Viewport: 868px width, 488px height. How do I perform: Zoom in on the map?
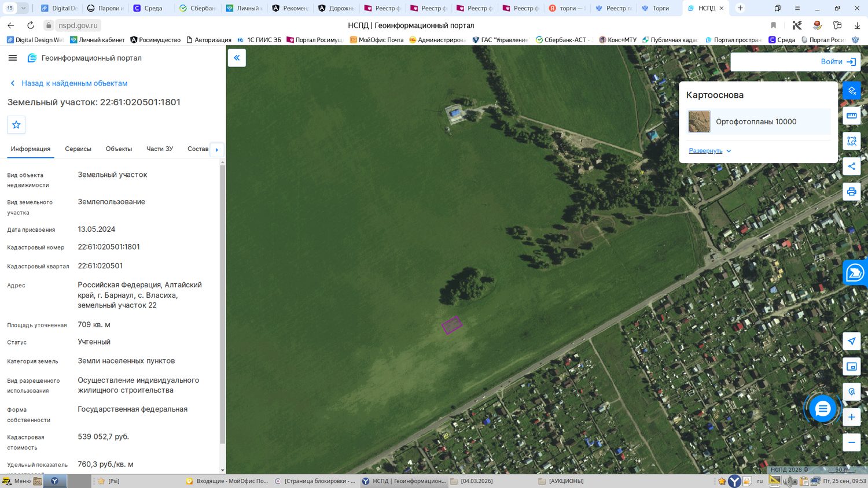click(852, 417)
